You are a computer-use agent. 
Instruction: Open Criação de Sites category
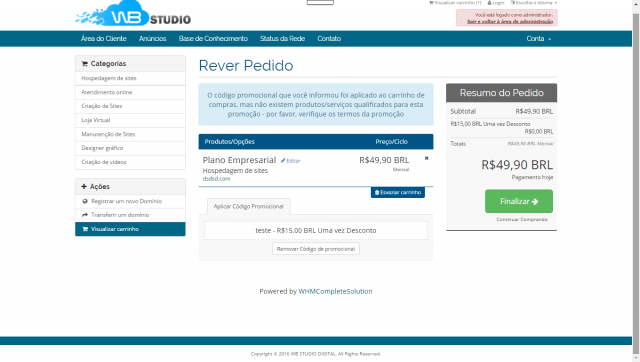[130, 106]
